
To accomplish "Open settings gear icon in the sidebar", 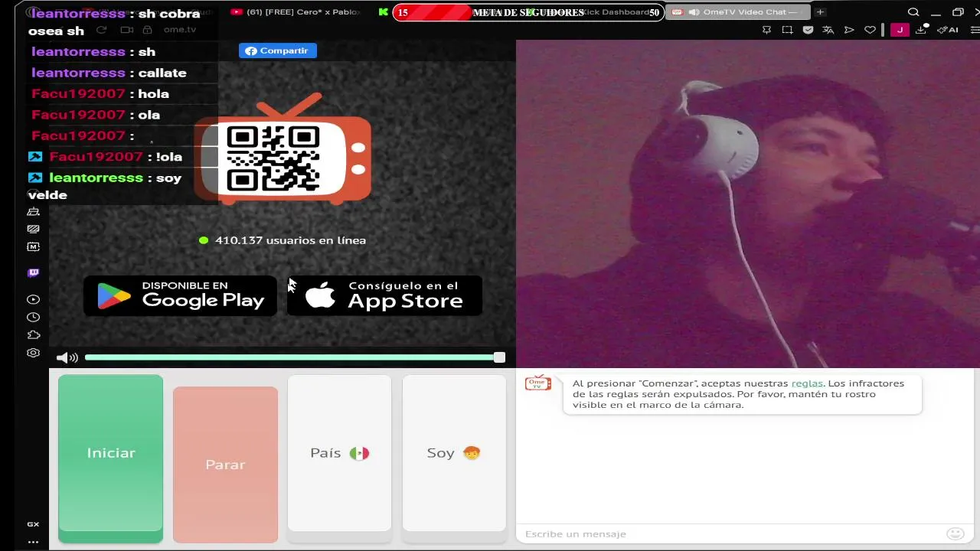I will click(33, 353).
